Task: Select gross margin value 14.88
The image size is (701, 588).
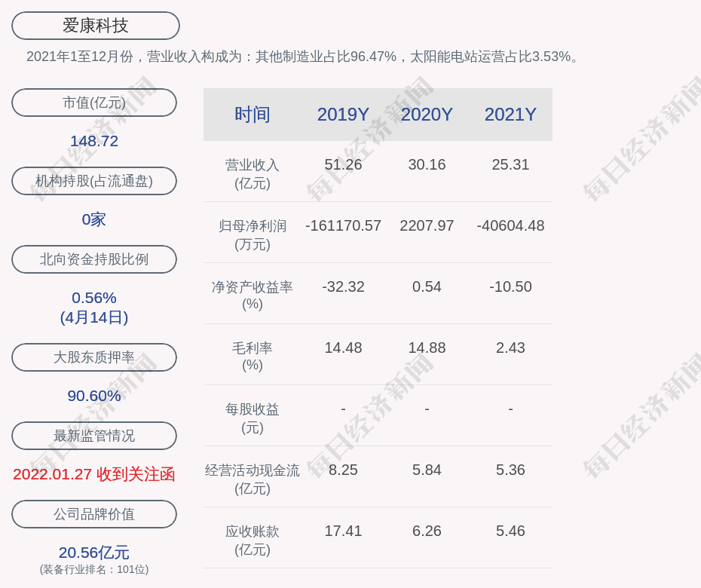Action: coord(427,348)
